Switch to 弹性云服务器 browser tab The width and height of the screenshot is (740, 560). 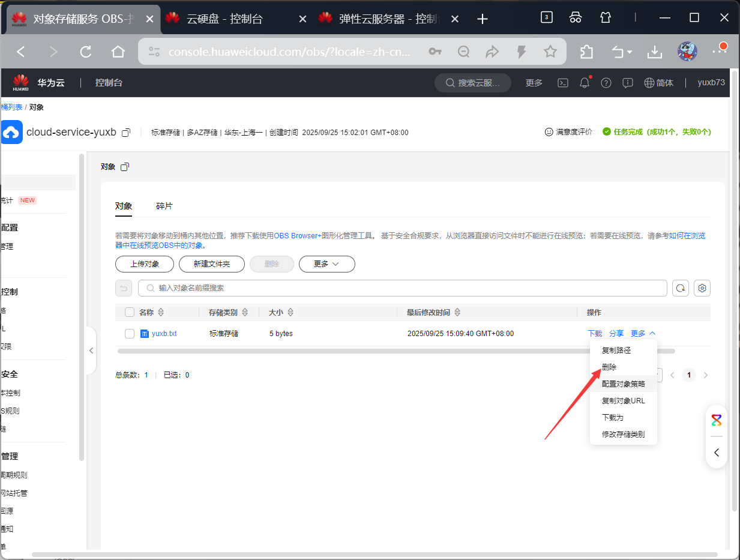click(389, 19)
